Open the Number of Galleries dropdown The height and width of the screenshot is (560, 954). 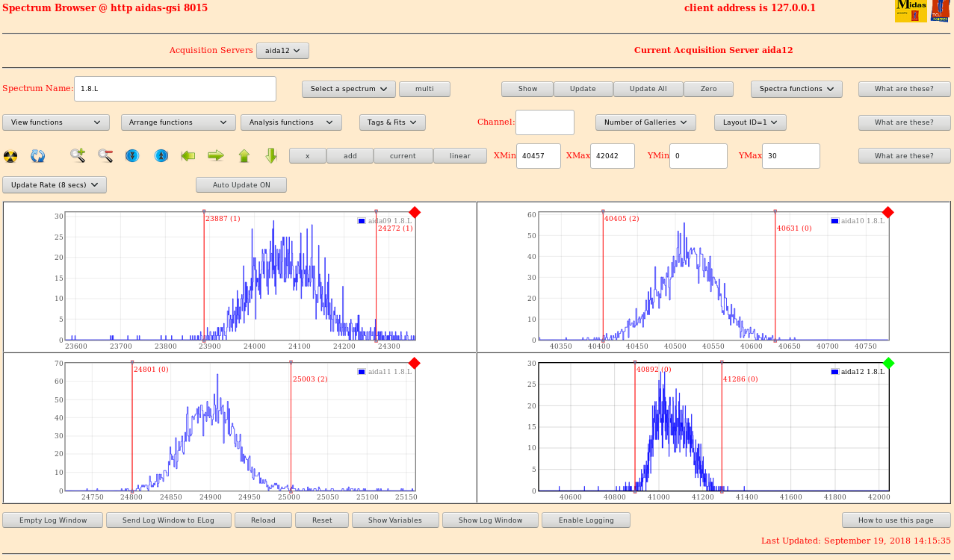(x=645, y=122)
